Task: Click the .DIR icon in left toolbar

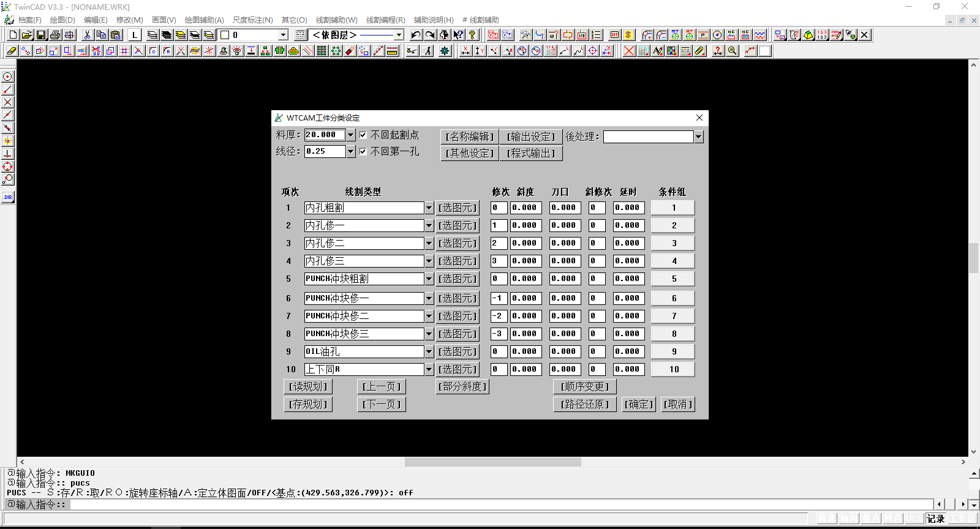Action: click(x=7, y=197)
